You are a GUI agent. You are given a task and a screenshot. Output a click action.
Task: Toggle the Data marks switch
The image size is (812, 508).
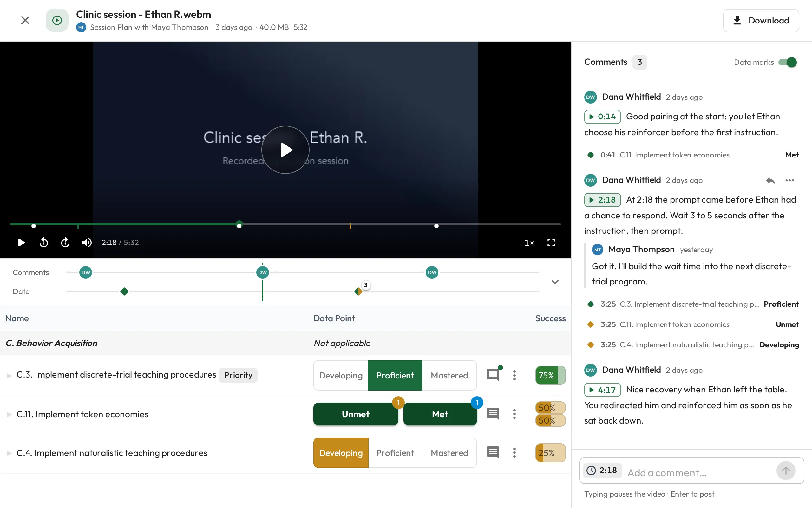tap(788, 62)
